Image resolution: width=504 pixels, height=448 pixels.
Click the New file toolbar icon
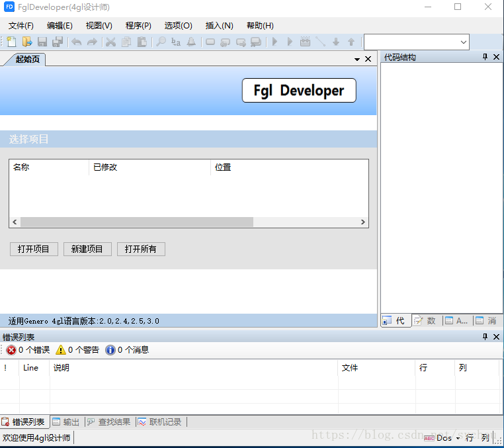pyautogui.click(x=11, y=42)
